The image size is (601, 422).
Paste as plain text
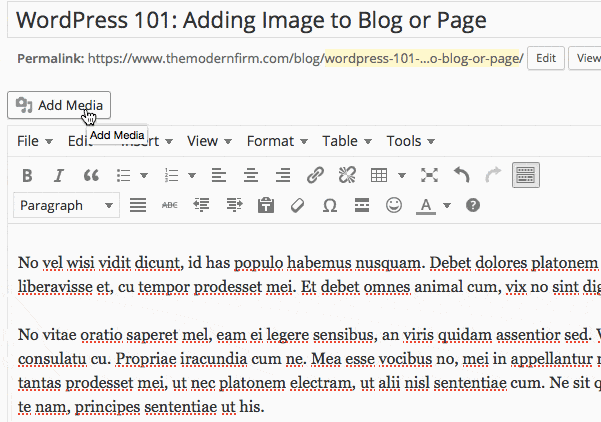266,205
